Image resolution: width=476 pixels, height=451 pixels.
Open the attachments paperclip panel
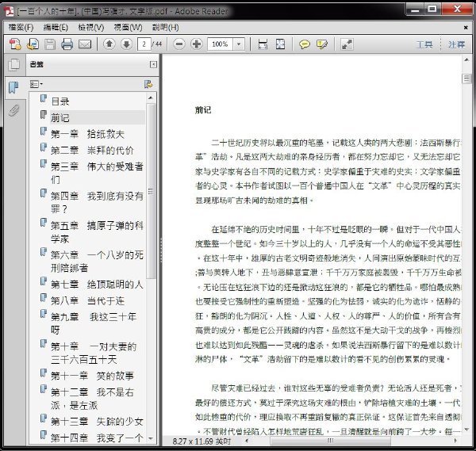(x=13, y=110)
